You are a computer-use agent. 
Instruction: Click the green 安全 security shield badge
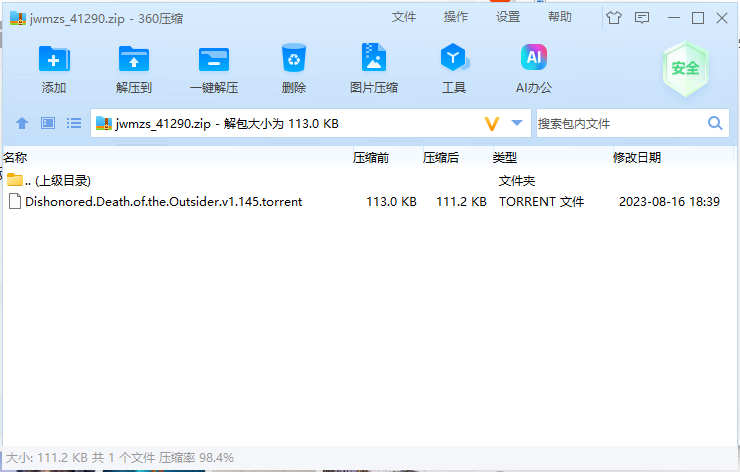[x=685, y=68]
